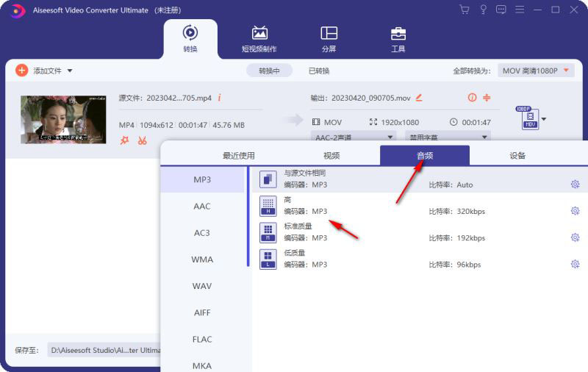Switch to the 短视频制作 tab
Viewport: 588px width, 372px height.
(259, 39)
